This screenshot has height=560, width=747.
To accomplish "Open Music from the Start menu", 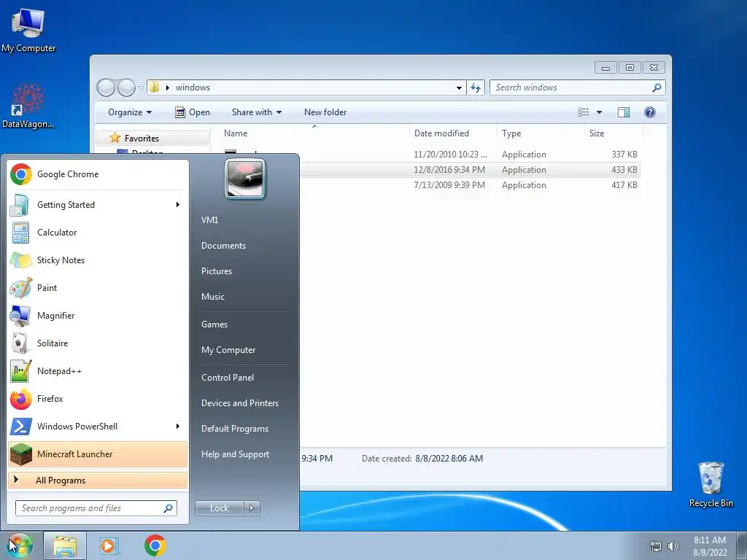I will coord(212,297).
